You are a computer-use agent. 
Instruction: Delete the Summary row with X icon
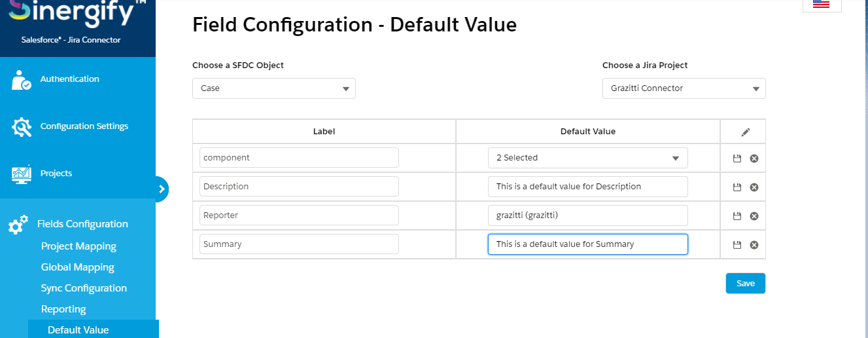click(754, 245)
